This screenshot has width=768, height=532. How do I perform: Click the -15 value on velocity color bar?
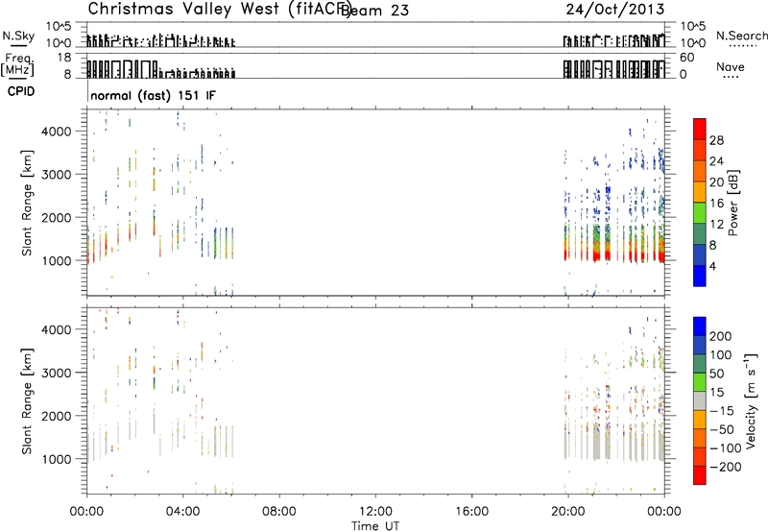pyautogui.click(x=722, y=411)
